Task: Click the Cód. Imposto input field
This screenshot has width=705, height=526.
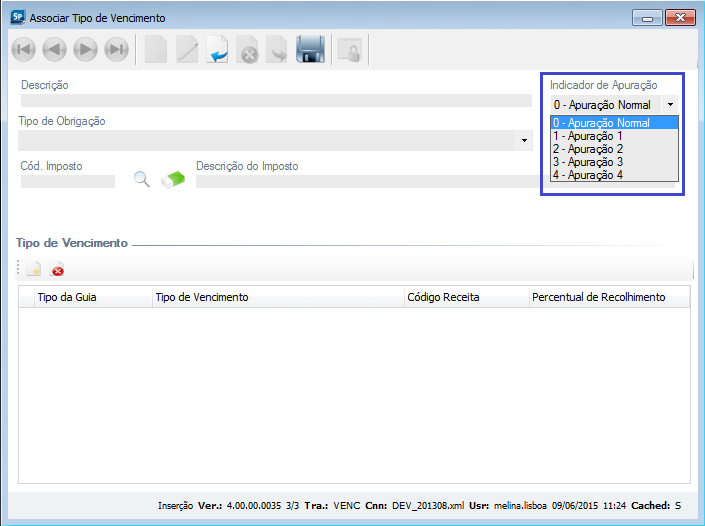Action: coord(68,181)
